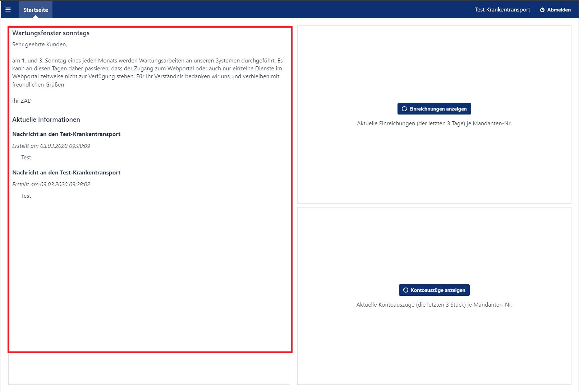The height and width of the screenshot is (392, 579).
Task: Open the message created at 09:28:02
Action: click(66, 173)
